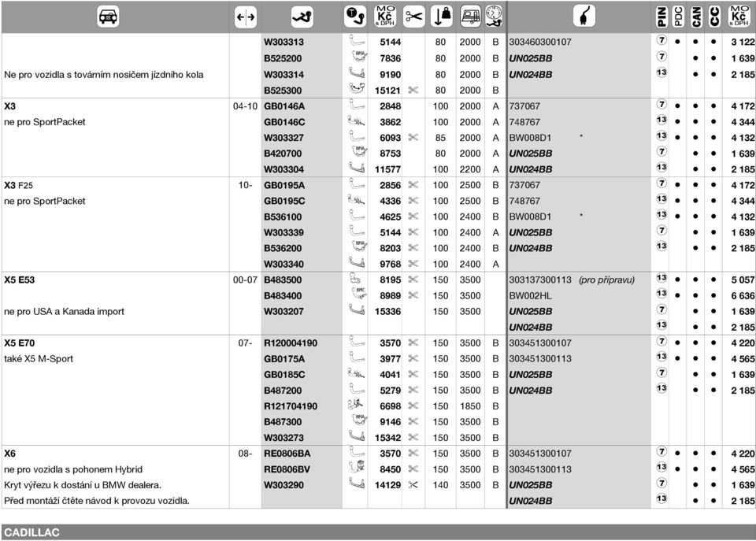This screenshot has height=541, width=756.
Task: Click the towbar type icon for W303313
Action: click(356, 41)
